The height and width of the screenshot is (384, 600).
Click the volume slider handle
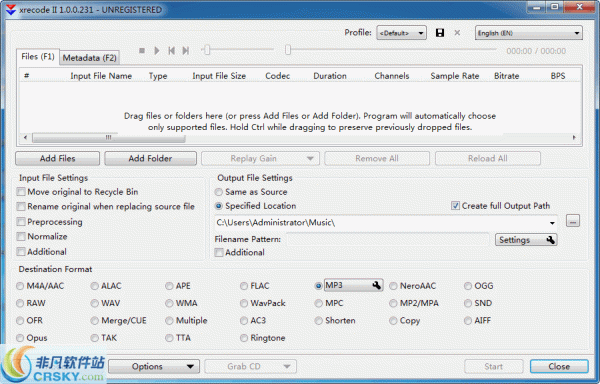pyautogui.click(x=207, y=50)
